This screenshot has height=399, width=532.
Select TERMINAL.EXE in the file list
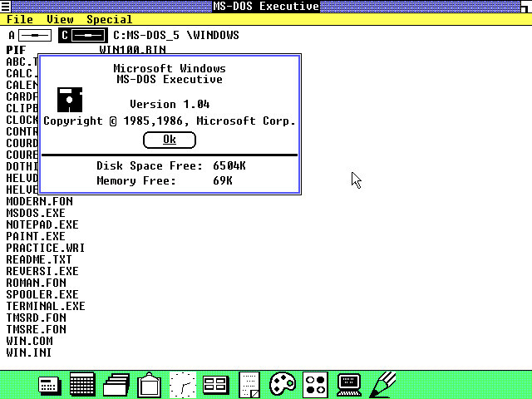pyautogui.click(x=46, y=306)
